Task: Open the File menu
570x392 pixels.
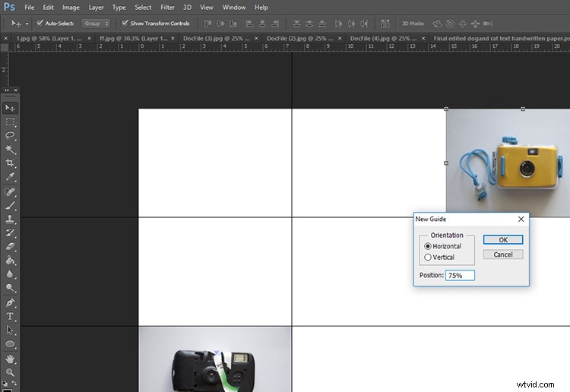Action: 29,8
